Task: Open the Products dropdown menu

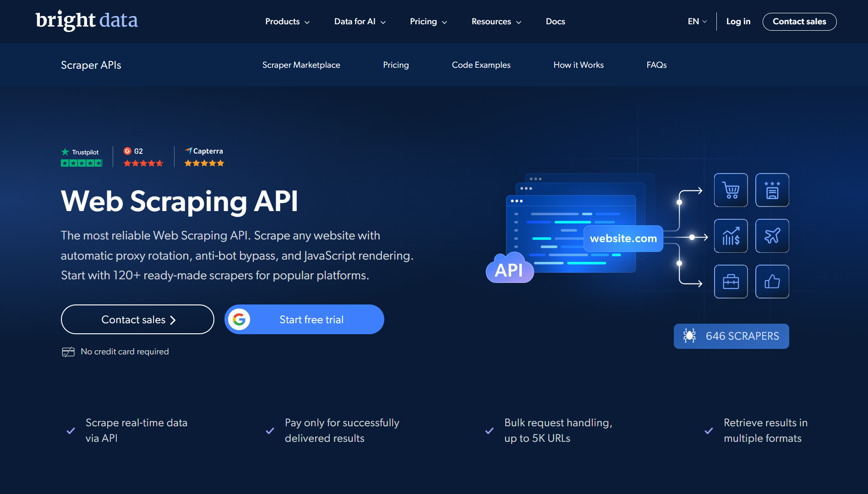Action: point(287,22)
